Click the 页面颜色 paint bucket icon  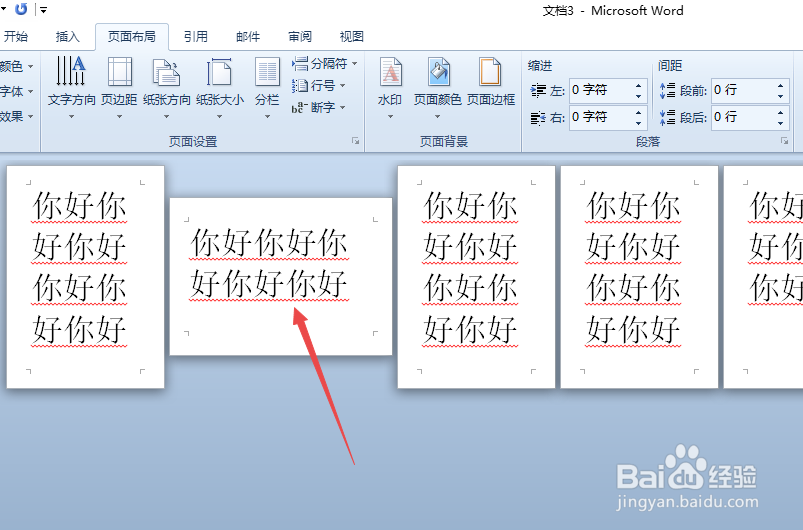438,71
